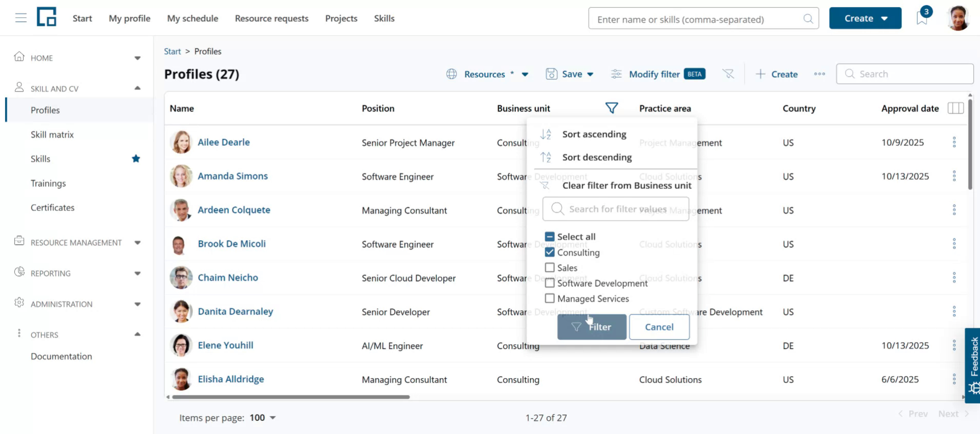The height and width of the screenshot is (434, 980).
Task: Open row actions menu for Chaim Neicho
Action: tap(954, 278)
